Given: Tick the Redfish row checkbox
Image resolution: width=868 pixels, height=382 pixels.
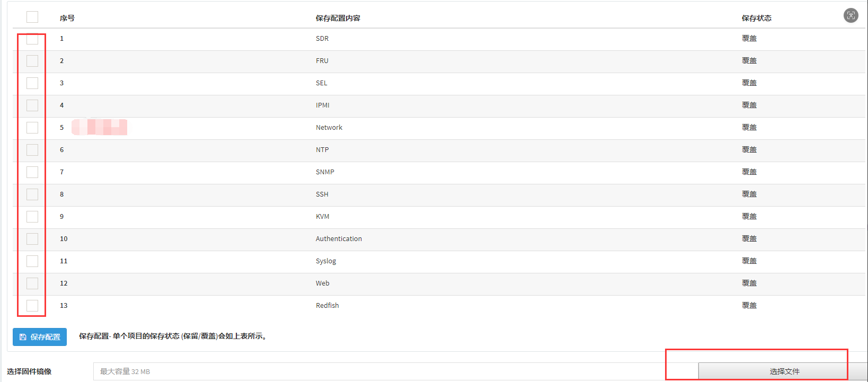Looking at the screenshot, I should (x=32, y=306).
